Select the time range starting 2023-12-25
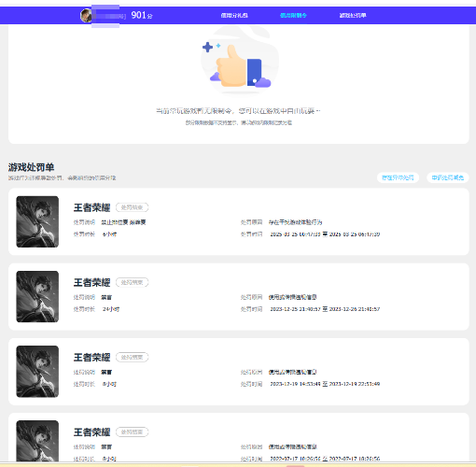The image size is (476, 467). pyautogui.click(x=325, y=309)
